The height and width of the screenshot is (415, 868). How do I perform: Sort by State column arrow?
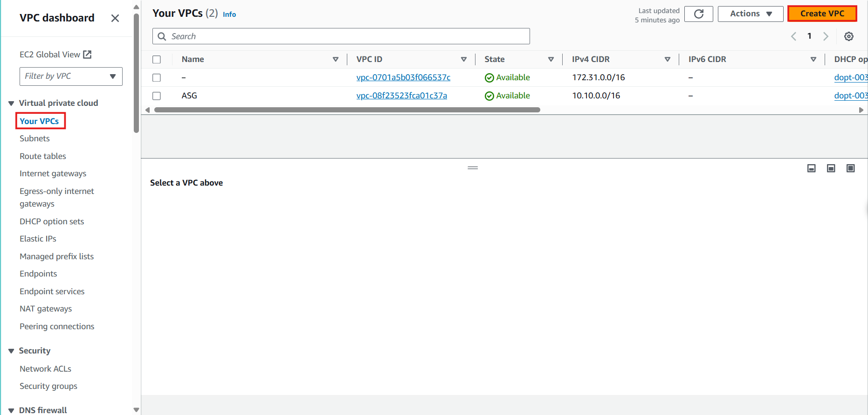(551, 59)
